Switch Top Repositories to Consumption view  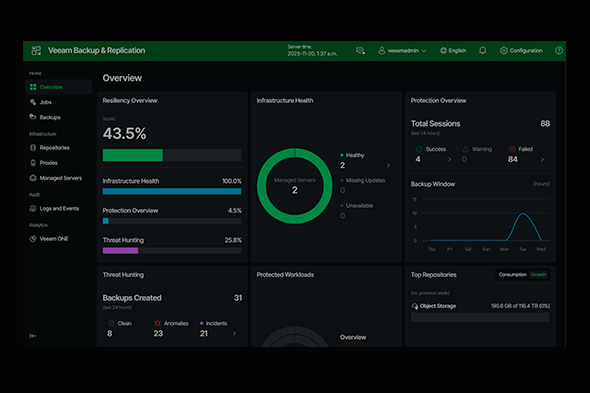512,275
